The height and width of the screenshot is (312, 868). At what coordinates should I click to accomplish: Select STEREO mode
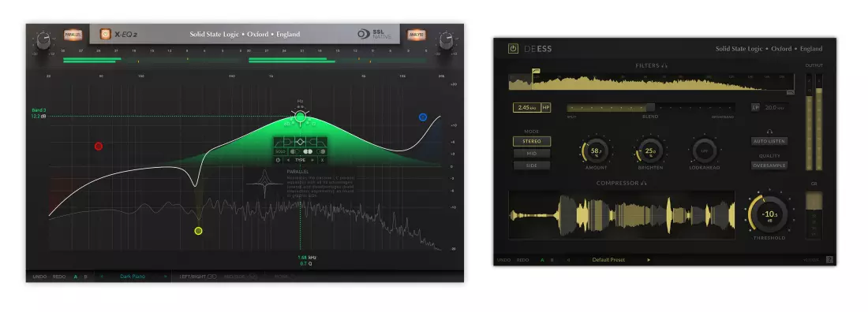[x=532, y=142]
